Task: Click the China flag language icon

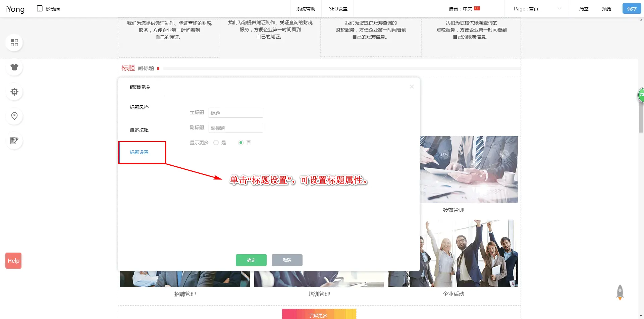Action: click(477, 9)
